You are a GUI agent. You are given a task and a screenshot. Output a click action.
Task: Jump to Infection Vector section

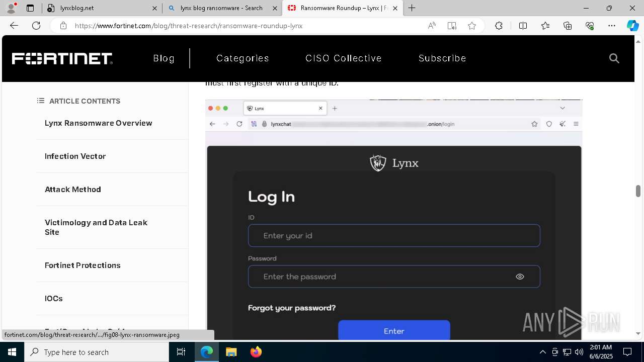75,156
